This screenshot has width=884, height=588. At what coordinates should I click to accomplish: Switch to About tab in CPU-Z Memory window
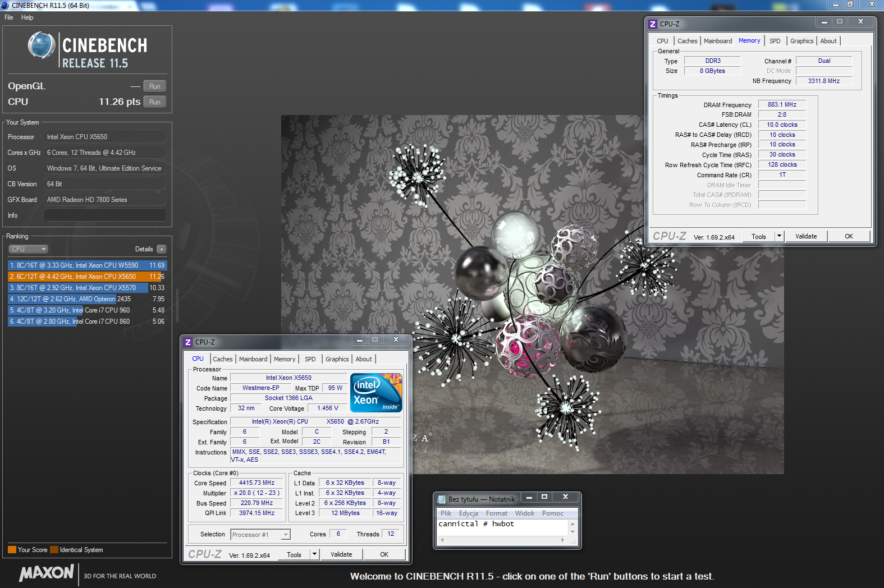[x=828, y=41]
